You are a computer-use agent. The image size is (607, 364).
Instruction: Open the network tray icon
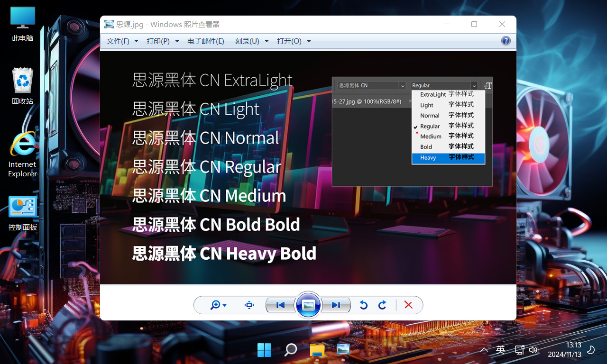click(x=519, y=350)
